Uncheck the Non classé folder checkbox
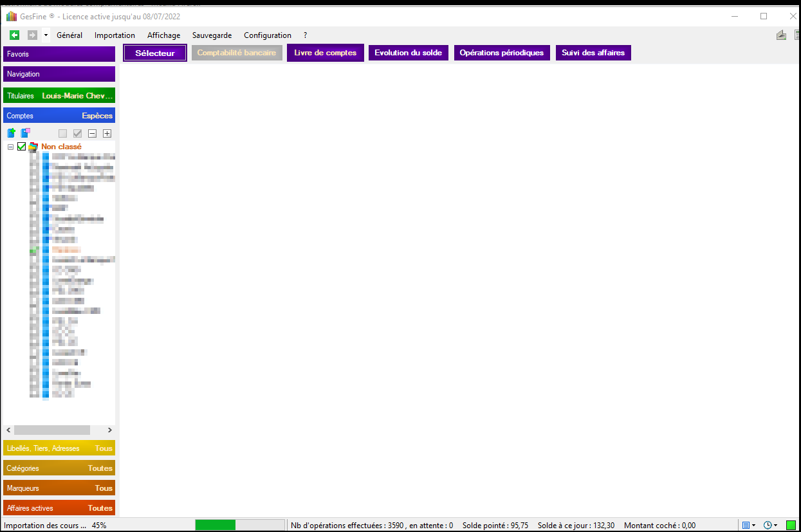This screenshot has width=801, height=532. point(22,147)
